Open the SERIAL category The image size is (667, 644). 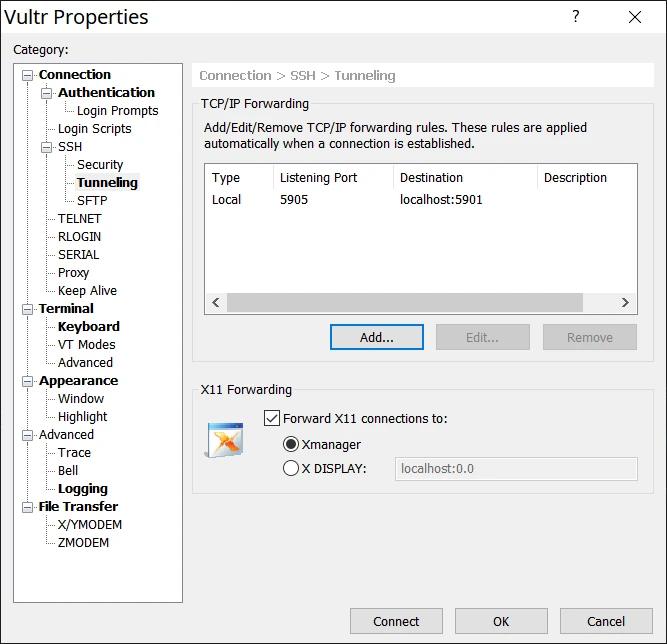point(78,254)
